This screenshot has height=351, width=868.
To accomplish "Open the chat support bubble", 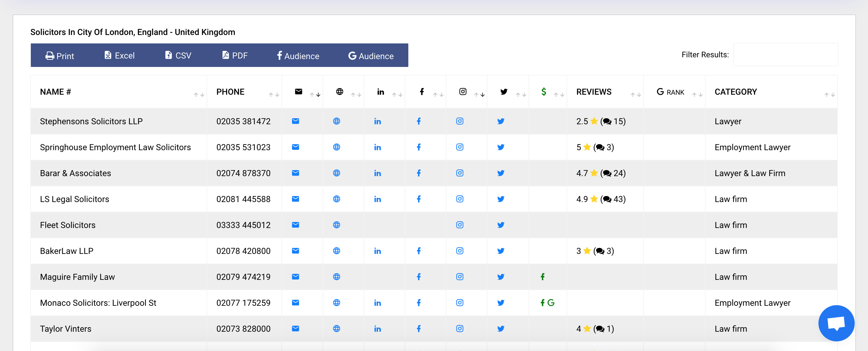I will click(836, 323).
